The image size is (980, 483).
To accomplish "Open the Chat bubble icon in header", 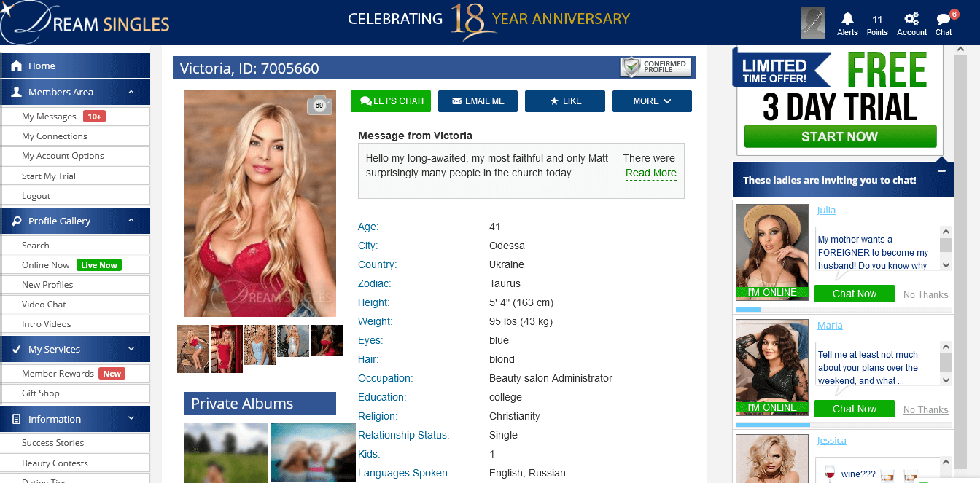I will pos(944,19).
